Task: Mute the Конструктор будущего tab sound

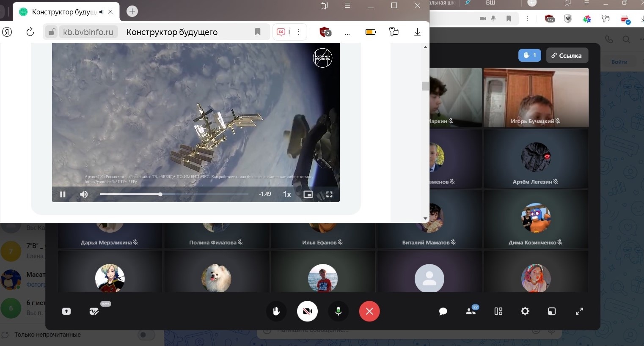Action: coord(102,12)
